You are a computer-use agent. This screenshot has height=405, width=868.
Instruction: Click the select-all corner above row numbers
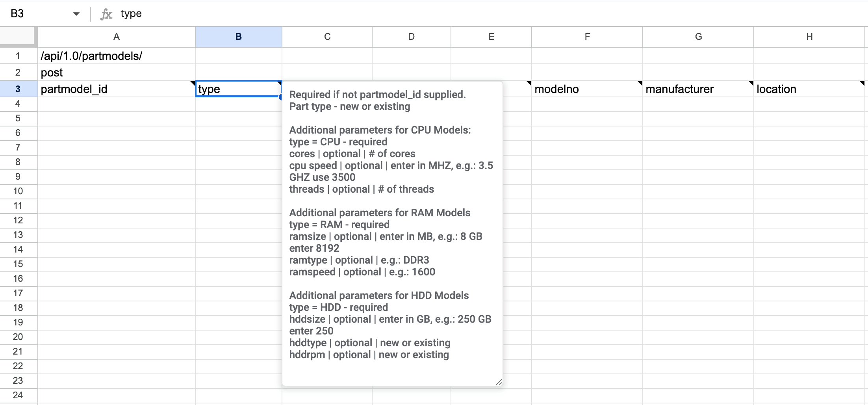[18, 36]
